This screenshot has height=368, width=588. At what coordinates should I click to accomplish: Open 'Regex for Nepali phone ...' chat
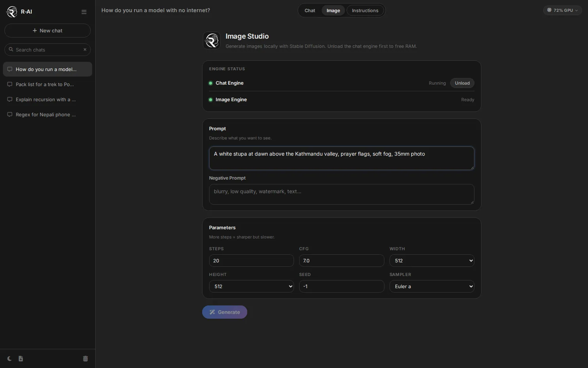click(x=47, y=114)
